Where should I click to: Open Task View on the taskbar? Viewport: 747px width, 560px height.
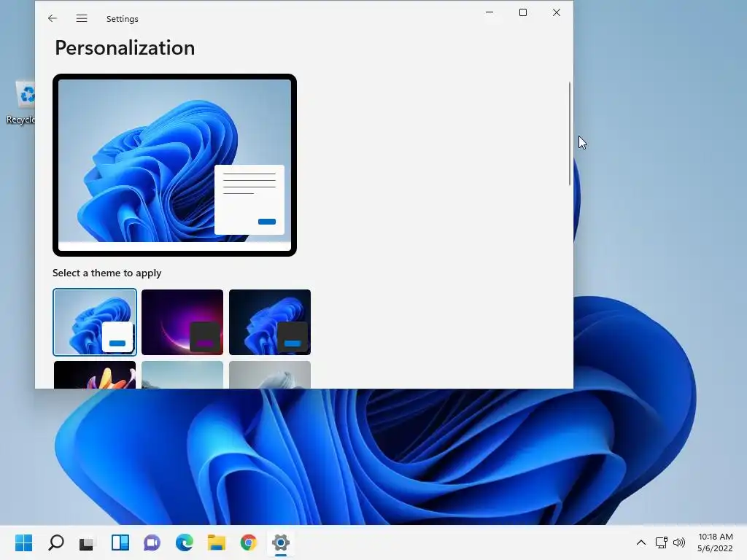click(x=87, y=542)
